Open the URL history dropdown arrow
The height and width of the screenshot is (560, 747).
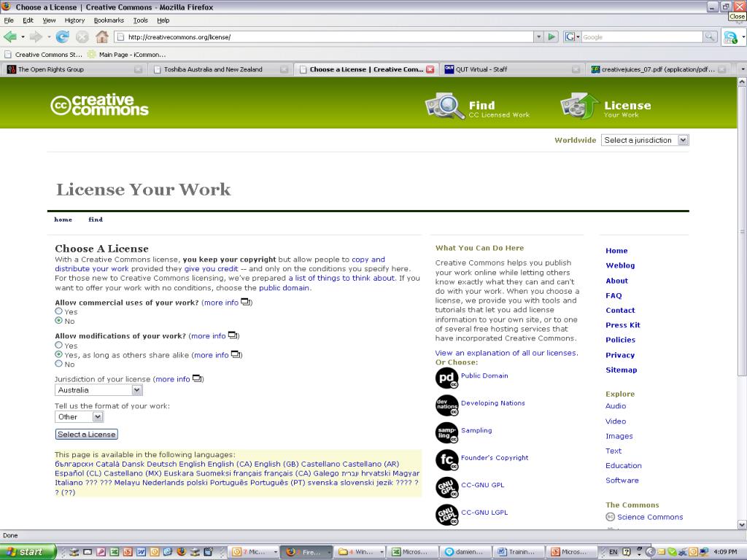tap(539, 36)
